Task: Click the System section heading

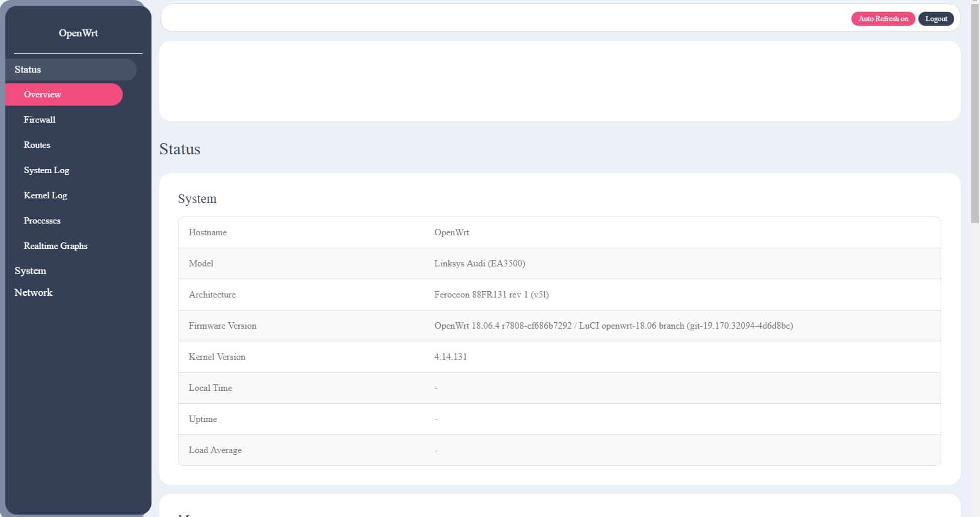Action: [197, 199]
